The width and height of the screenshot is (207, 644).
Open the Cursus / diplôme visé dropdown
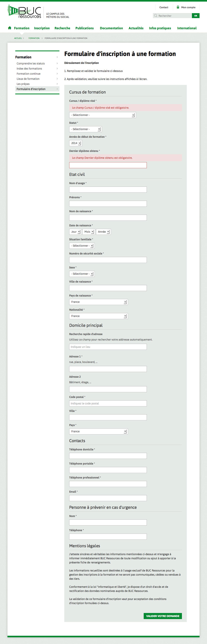click(x=102, y=115)
